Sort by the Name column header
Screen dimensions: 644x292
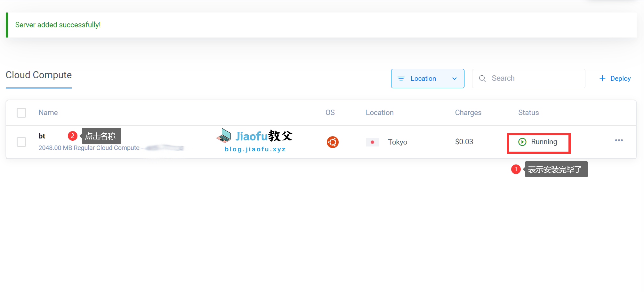point(48,113)
